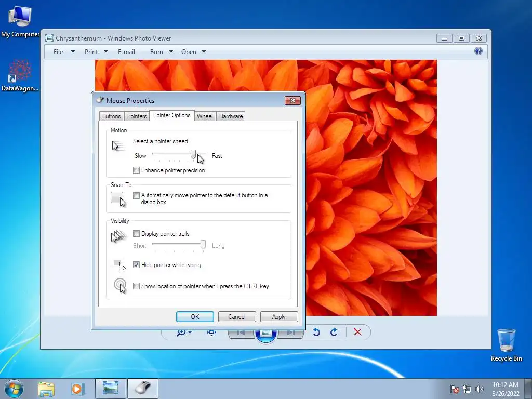The image size is (532, 399).
Task: Click OK in Mouse Properties
Action: tap(195, 316)
